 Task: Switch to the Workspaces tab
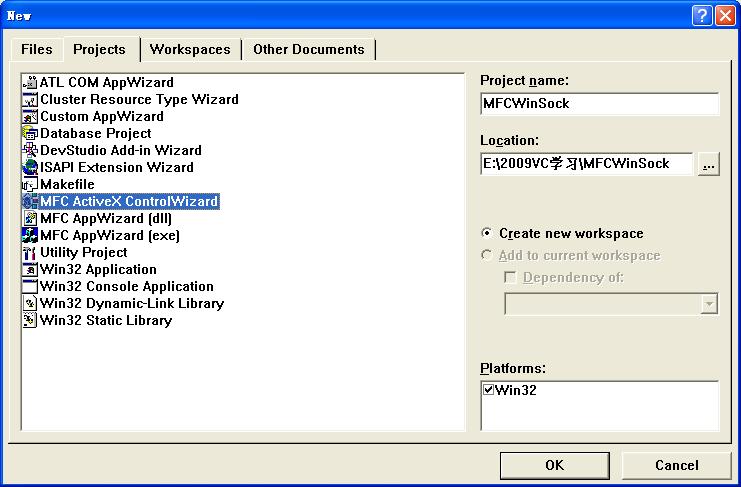[x=190, y=50]
